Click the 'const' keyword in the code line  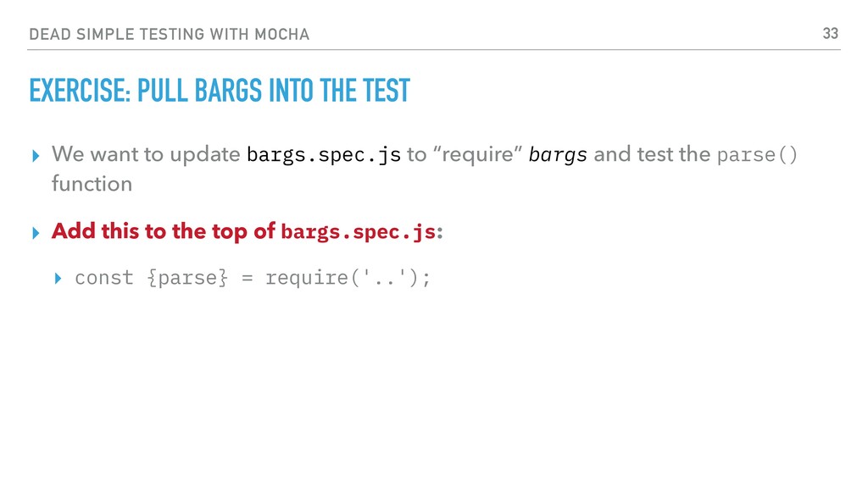(x=104, y=278)
